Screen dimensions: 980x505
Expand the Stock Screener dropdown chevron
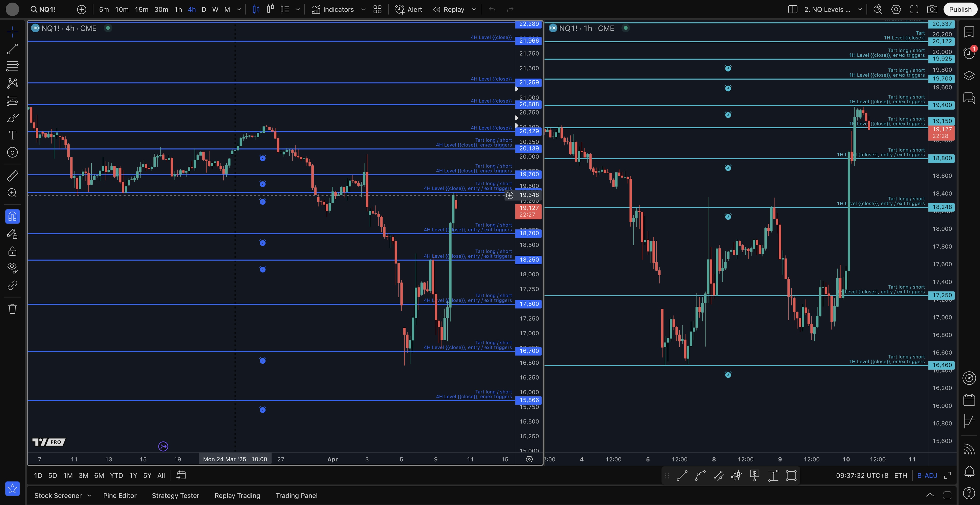coord(89,495)
